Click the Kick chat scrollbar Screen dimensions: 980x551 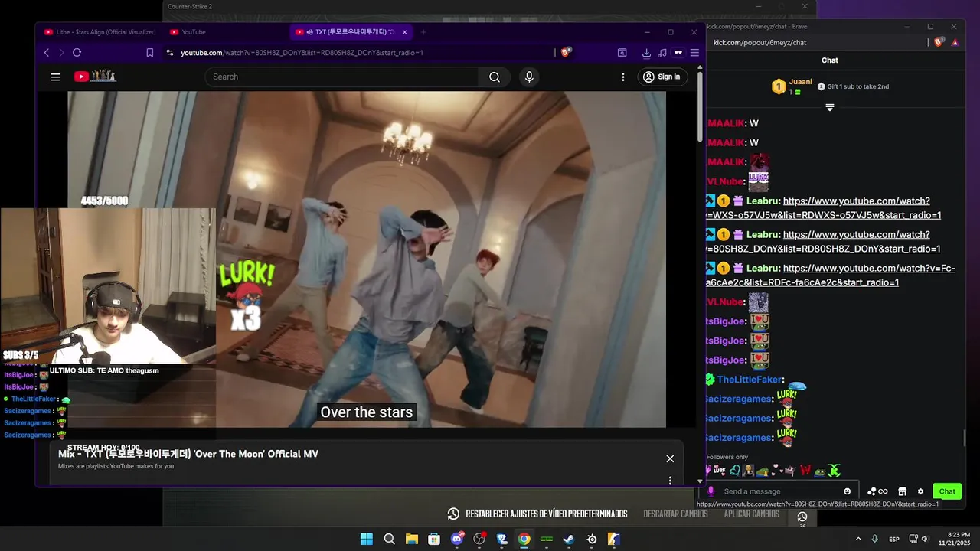pyautogui.click(x=965, y=438)
